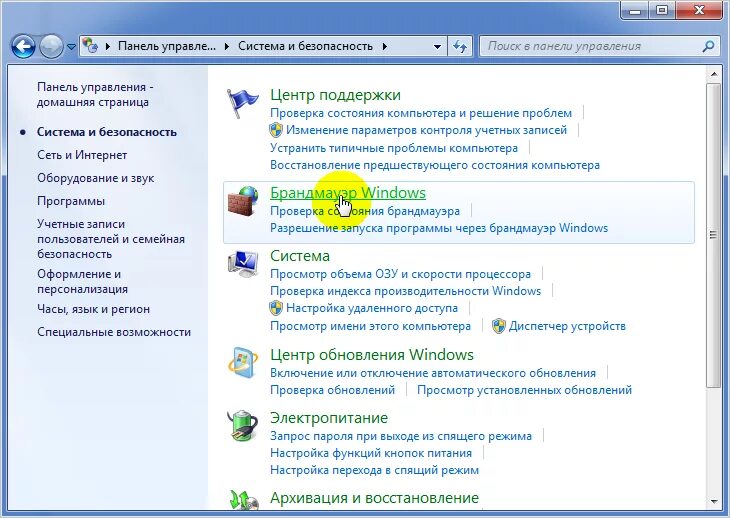Open Настройка удаленного доступа link
The image size is (730, 518).
click(372, 308)
